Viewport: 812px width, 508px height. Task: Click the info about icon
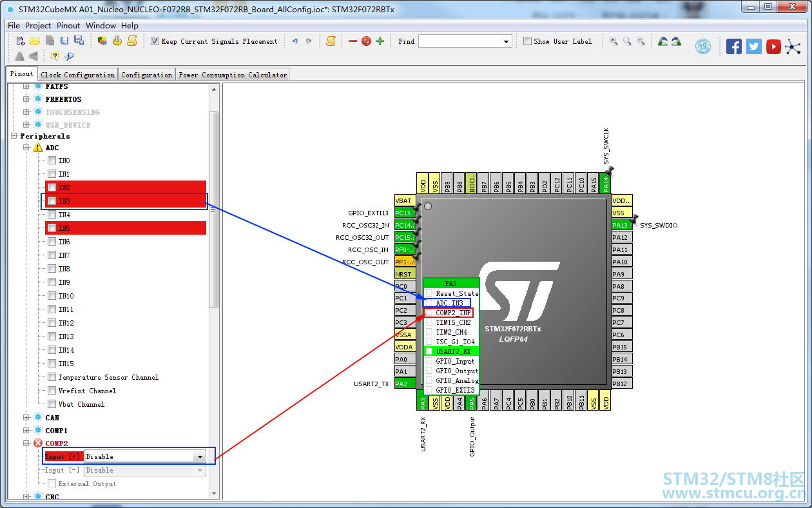tap(69, 56)
